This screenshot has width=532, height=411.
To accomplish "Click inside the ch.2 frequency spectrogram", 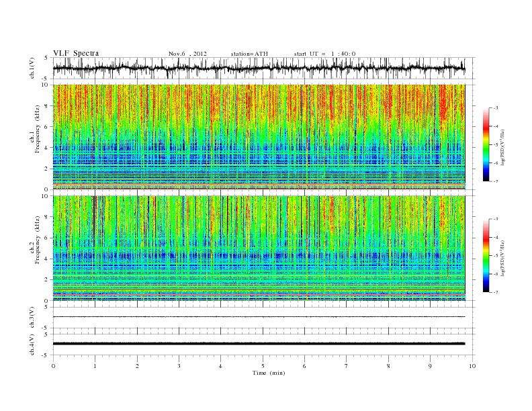I will (259, 248).
